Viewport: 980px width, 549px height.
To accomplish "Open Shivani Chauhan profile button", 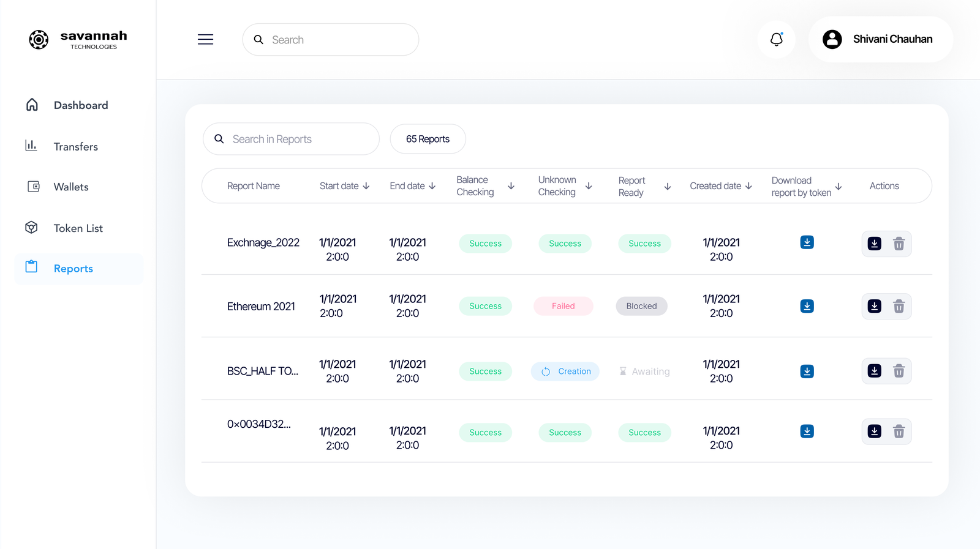I will [880, 39].
